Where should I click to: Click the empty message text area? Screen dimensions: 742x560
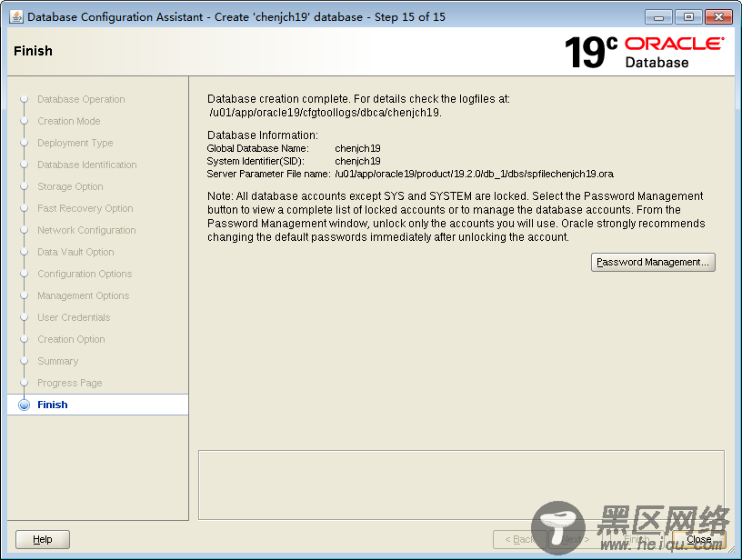click(461, 485)
